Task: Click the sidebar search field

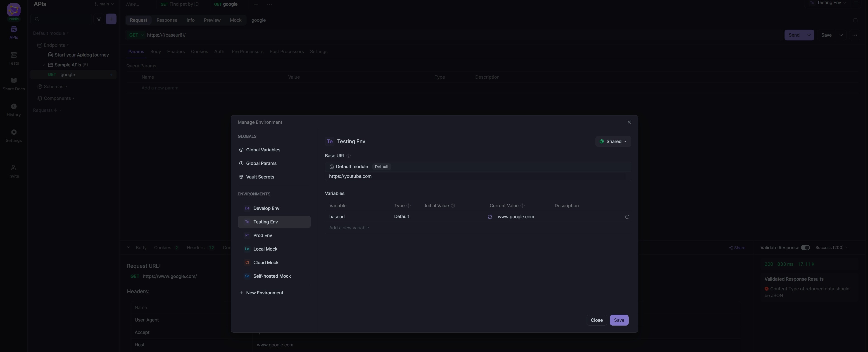Action: (x=61, y=19)
